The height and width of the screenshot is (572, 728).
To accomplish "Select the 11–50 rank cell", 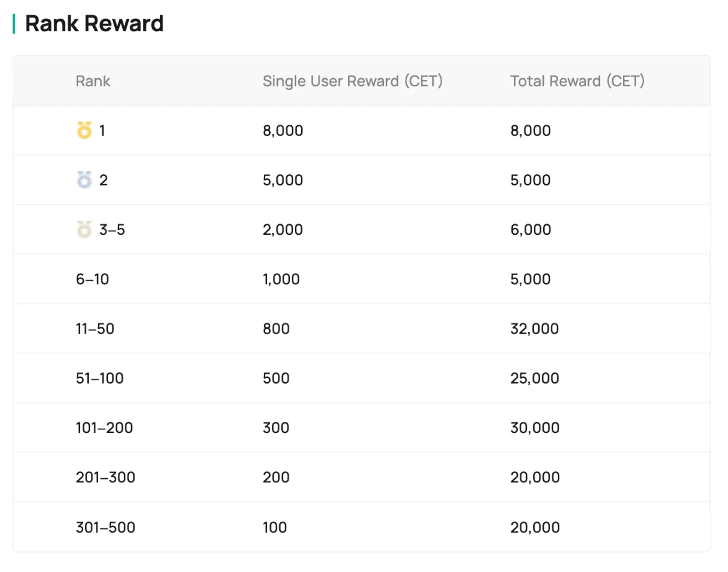I will (95, 329).
